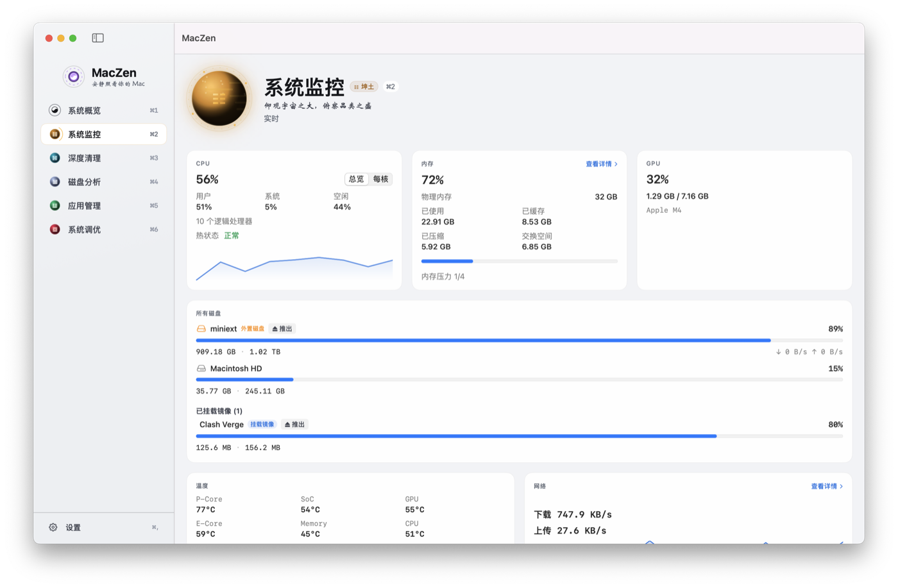Click the CPU 56% value
The image size is (898, 588).
207,180
